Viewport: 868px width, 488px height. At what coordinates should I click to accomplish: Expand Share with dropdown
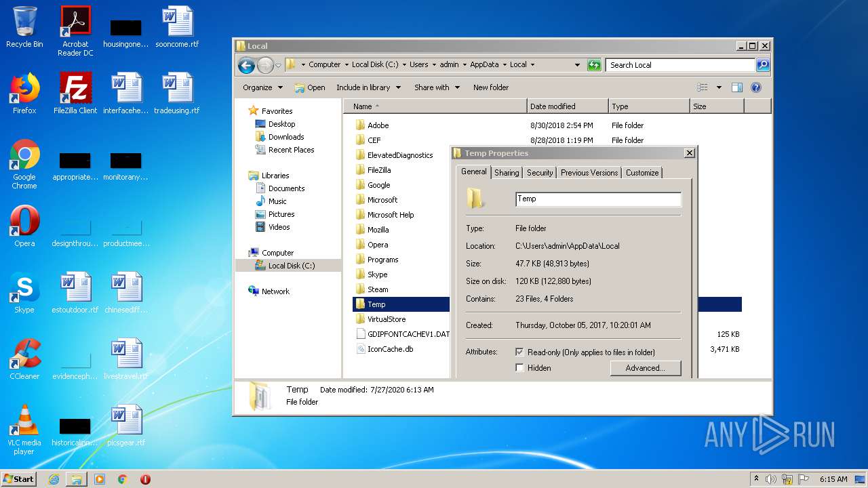tap(437, 87)
